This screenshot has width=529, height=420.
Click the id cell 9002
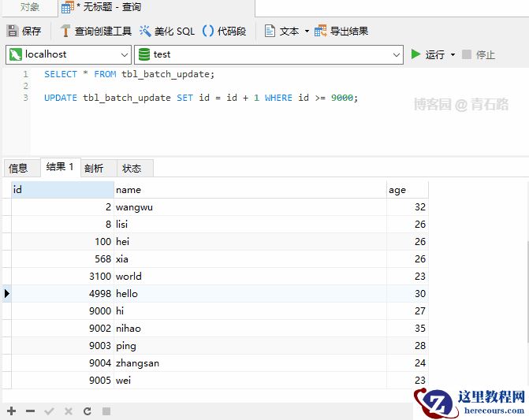click(63, 329)
